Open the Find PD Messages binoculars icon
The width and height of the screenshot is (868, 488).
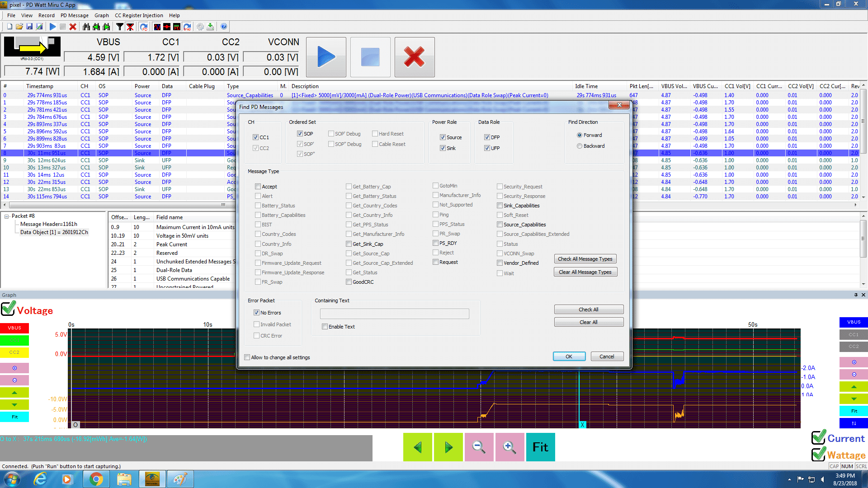pos(86,27)
